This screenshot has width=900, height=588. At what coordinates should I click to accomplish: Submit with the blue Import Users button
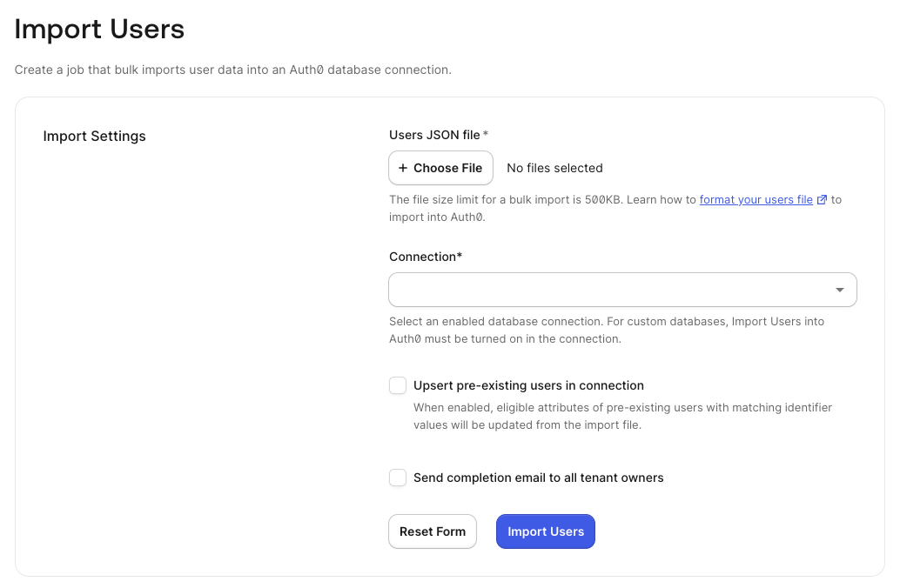click(545, 531)
